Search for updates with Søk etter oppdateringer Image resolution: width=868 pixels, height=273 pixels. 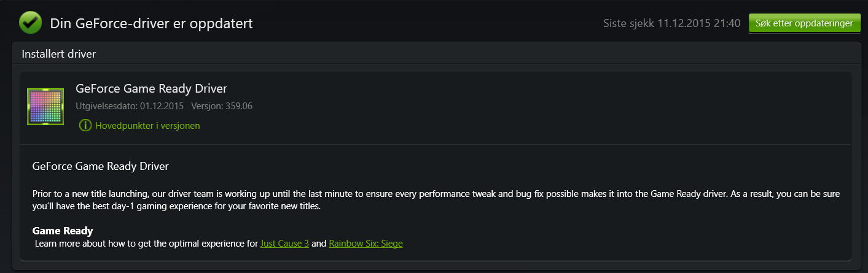(804, 23)
